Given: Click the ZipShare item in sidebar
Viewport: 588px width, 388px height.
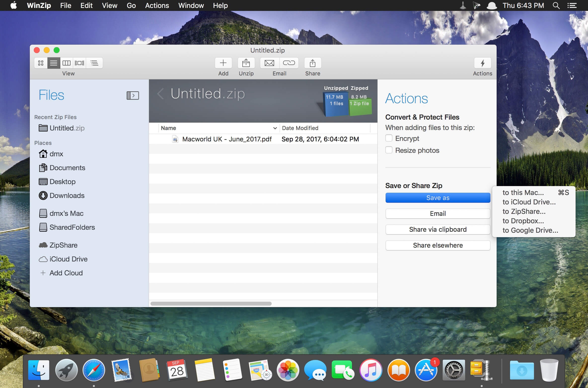Looking at the screenshot, I should [64, 244].
